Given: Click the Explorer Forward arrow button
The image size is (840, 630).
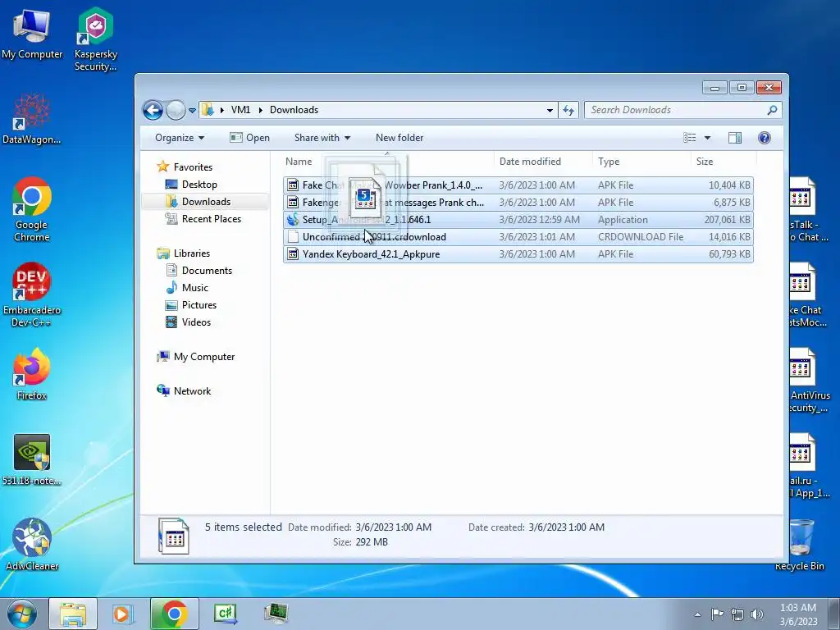Looking at the screenshot, I should tap(176, 111).
